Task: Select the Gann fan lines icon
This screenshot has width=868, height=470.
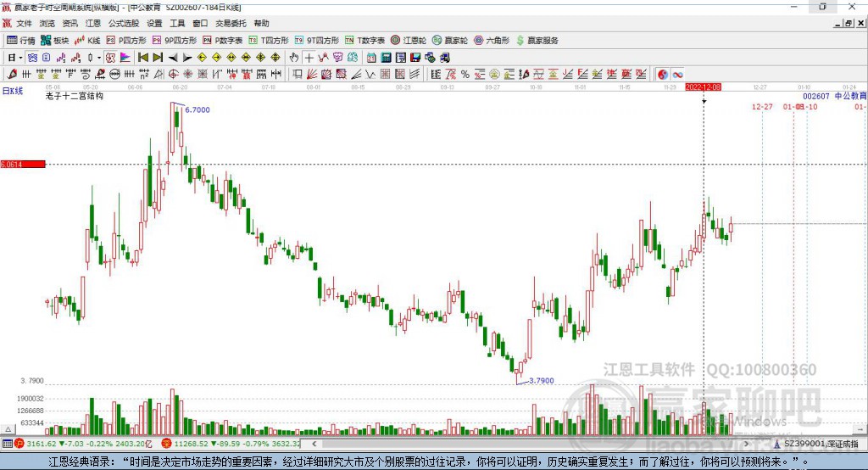Action: (312, 75)
